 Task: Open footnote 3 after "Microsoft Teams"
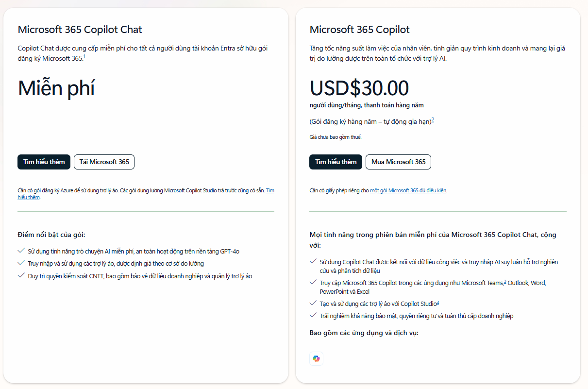coord(505,281)
